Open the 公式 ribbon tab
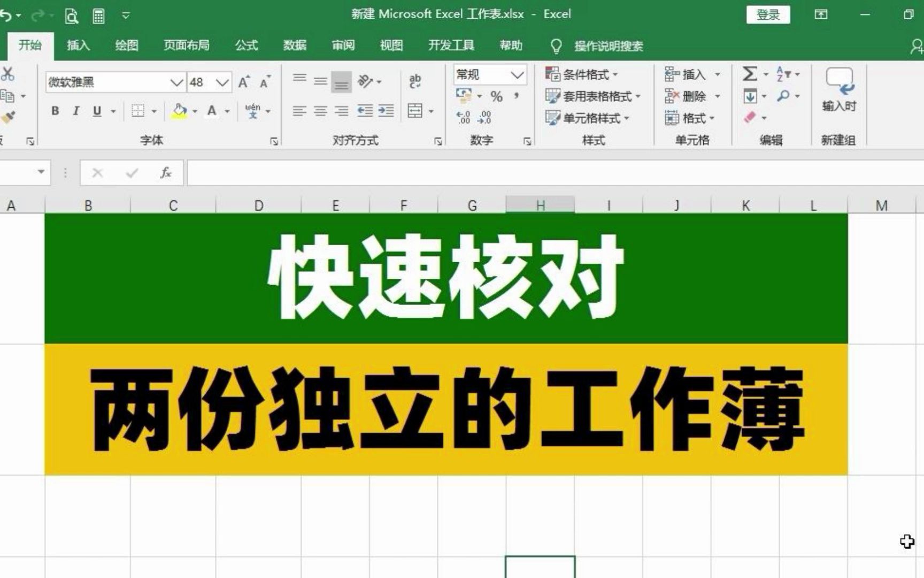This screenshot has width=924, height=578. point(247,45)
